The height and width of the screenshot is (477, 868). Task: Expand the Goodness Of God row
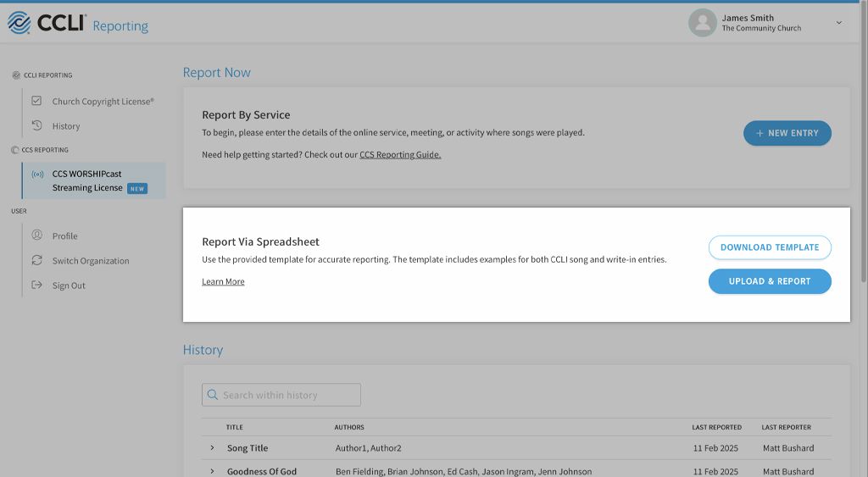tap(212, 471)
